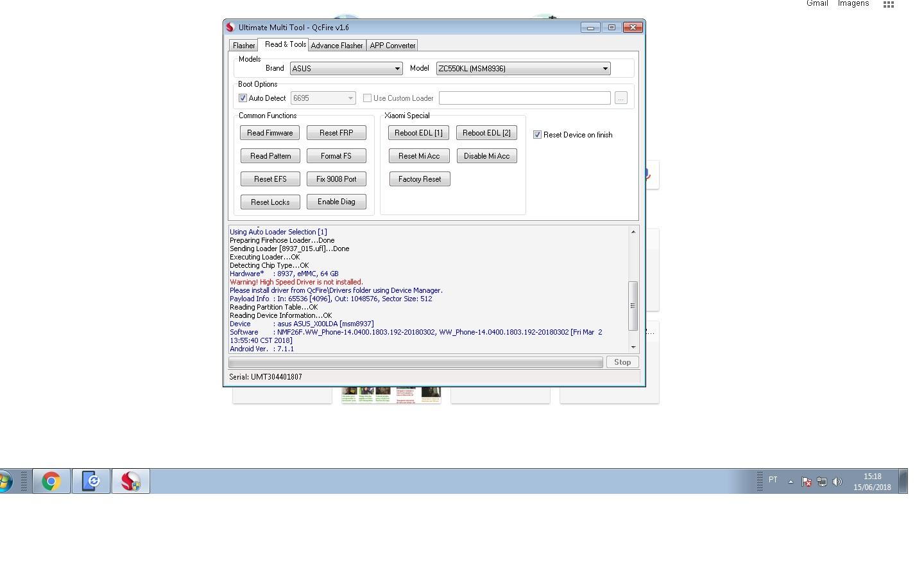The width and height of the screenshot is (924, 578).
Task: Click the 'Device : asus ASUS_X00LDA' log line
Action: pos(302,324)
